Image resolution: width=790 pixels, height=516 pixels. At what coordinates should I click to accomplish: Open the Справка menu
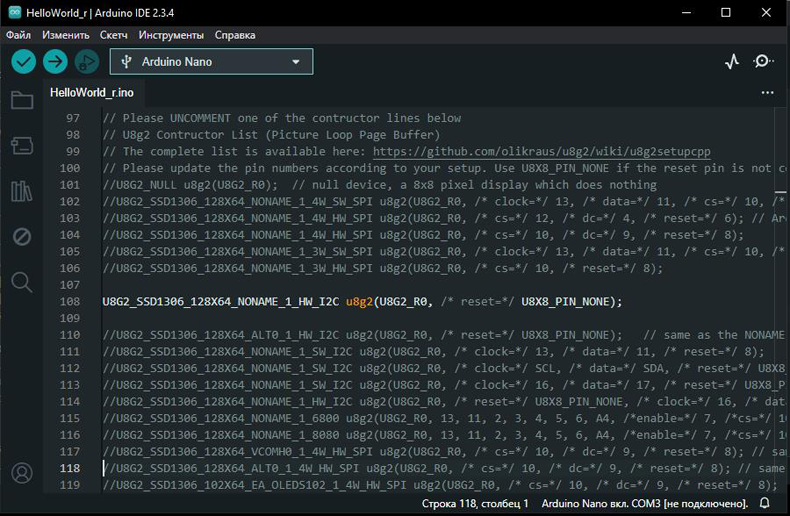coord(235,35)
